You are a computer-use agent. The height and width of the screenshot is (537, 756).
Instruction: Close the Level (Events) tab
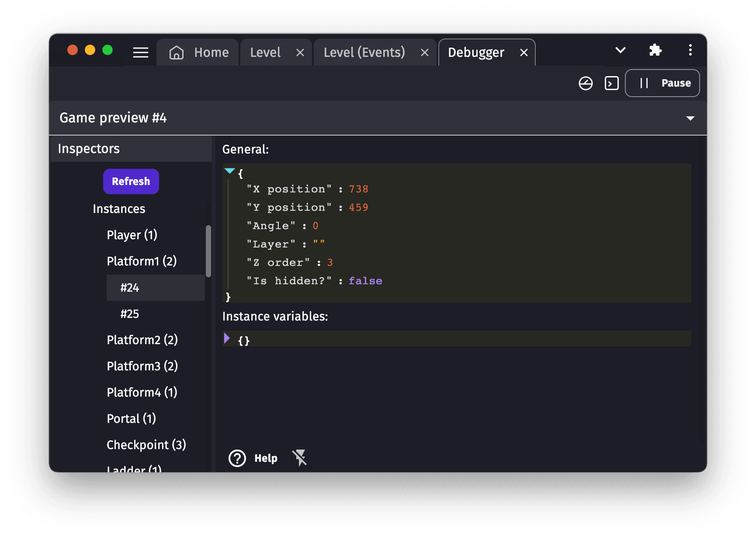pos(424,53)
